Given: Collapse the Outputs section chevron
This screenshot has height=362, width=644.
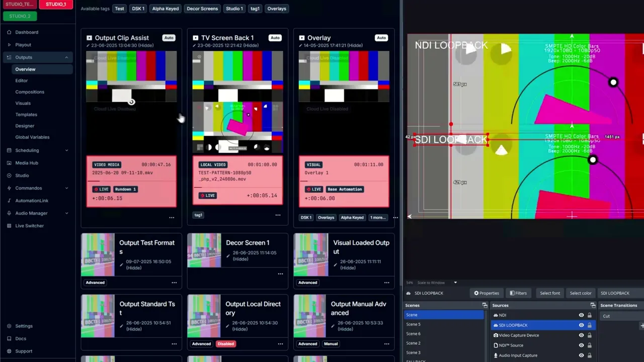Looking at the screenshot, I should coord(66,57).
